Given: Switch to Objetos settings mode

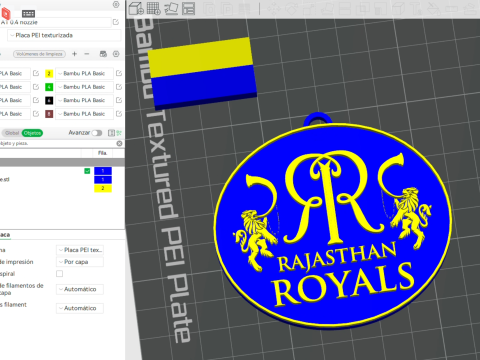Looking at the screenshot, I should [x=32, y=133].
